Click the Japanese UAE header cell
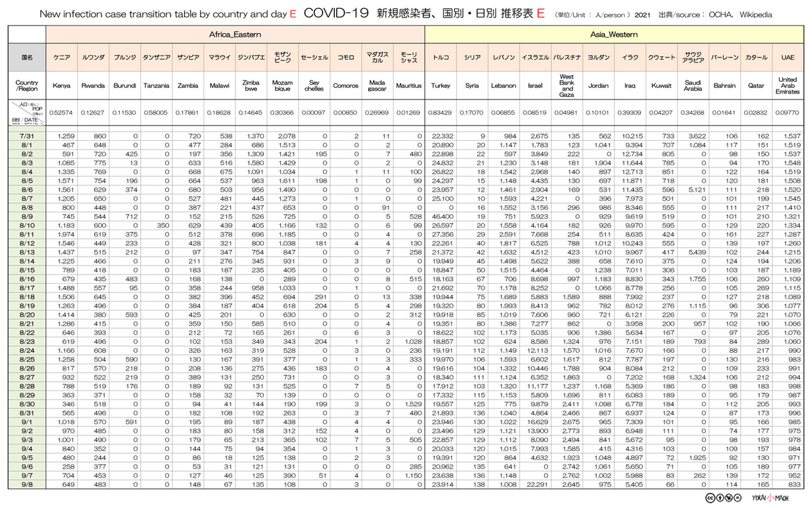 pos(788,58)
